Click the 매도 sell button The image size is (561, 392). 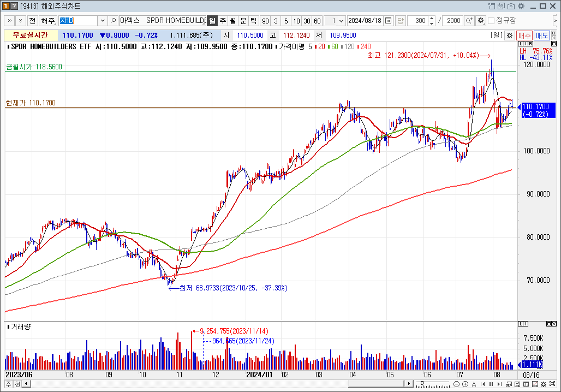click(x=541, y=35)
